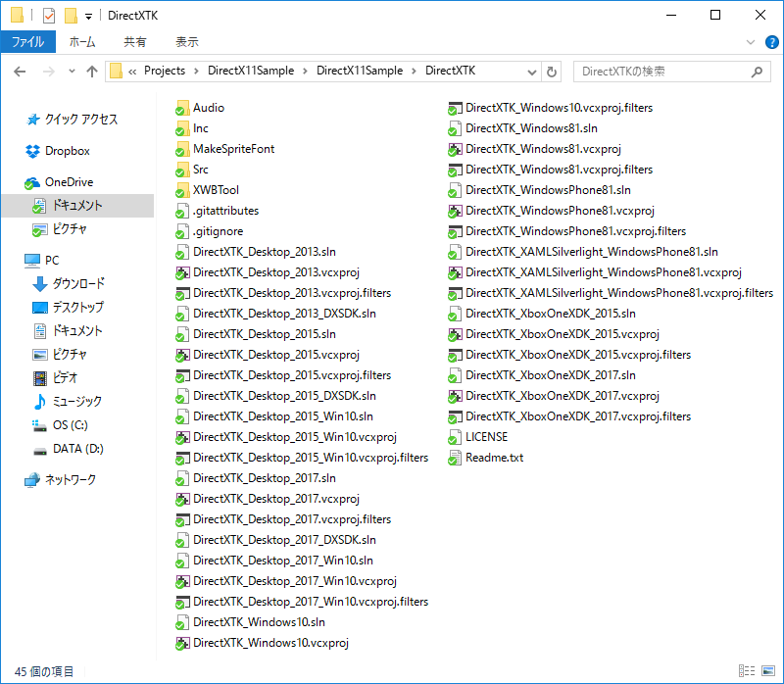Click properties checkmark icon in title bar
784x684 pixels.
[49, 16]
